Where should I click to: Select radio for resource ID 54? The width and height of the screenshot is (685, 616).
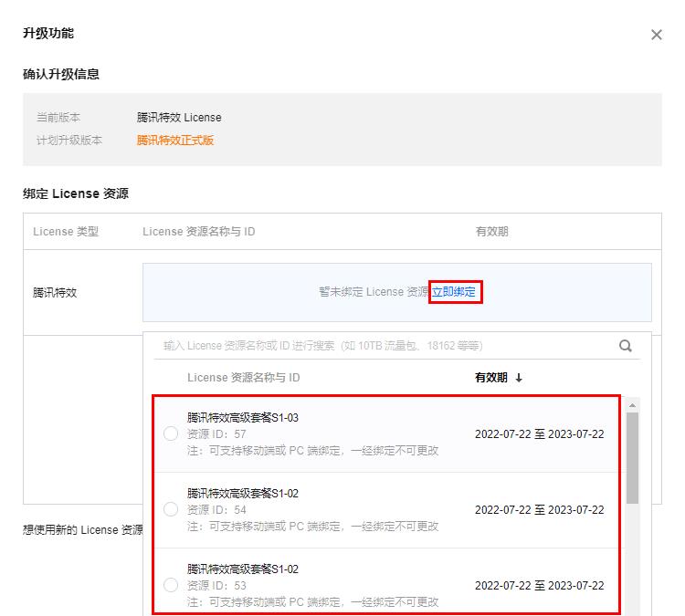click(171, 509)
